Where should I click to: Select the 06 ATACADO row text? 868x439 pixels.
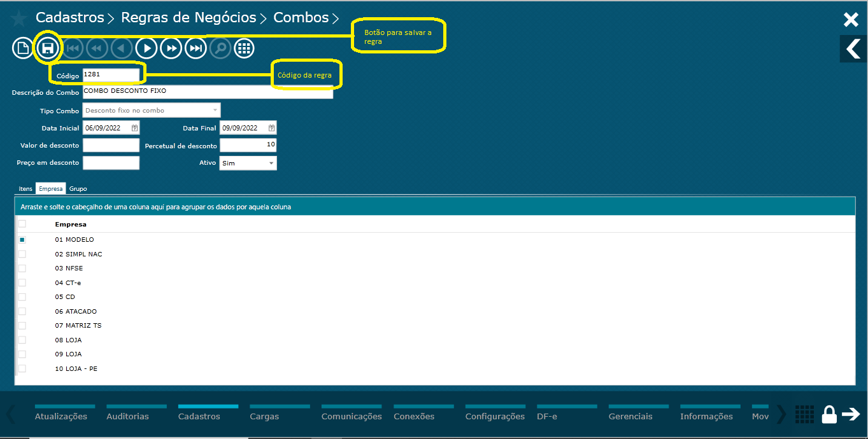(x=76, y=311)
